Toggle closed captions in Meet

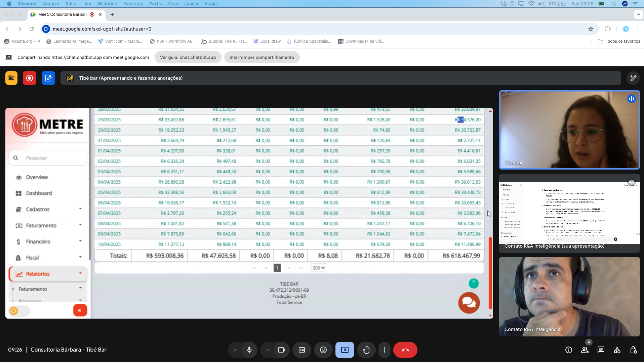302,350
